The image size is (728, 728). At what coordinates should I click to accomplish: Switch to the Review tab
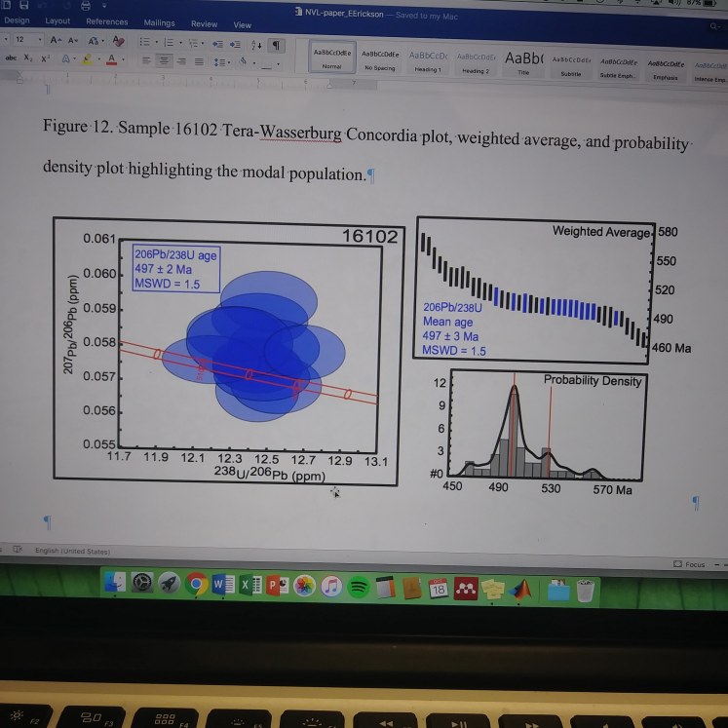[x=204, y=23]
